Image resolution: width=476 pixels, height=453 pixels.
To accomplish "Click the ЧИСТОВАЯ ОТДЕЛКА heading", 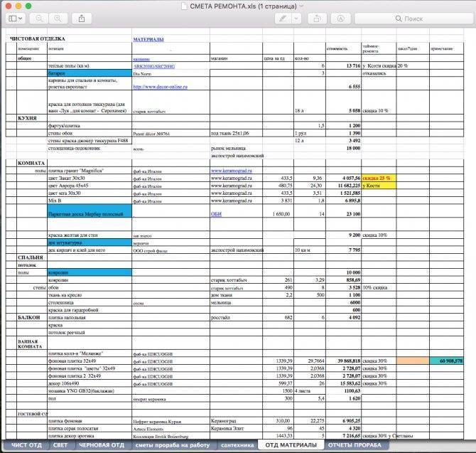I will pos(38,38).
